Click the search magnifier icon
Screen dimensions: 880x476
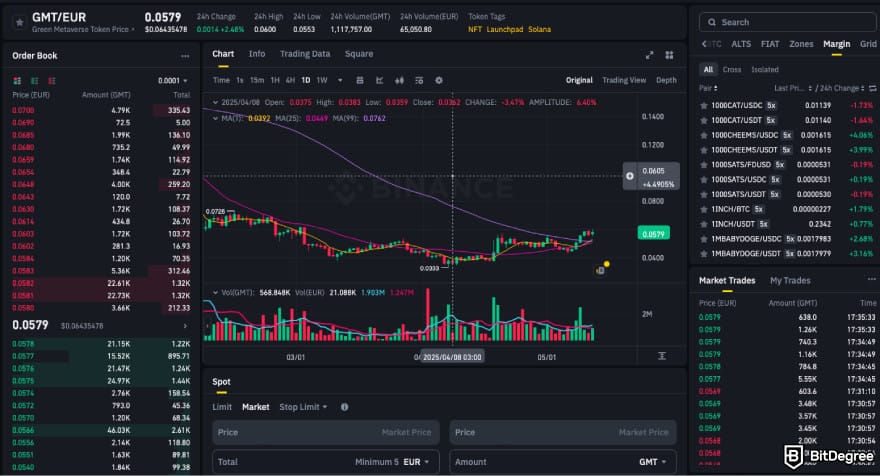tap(712, 22)
